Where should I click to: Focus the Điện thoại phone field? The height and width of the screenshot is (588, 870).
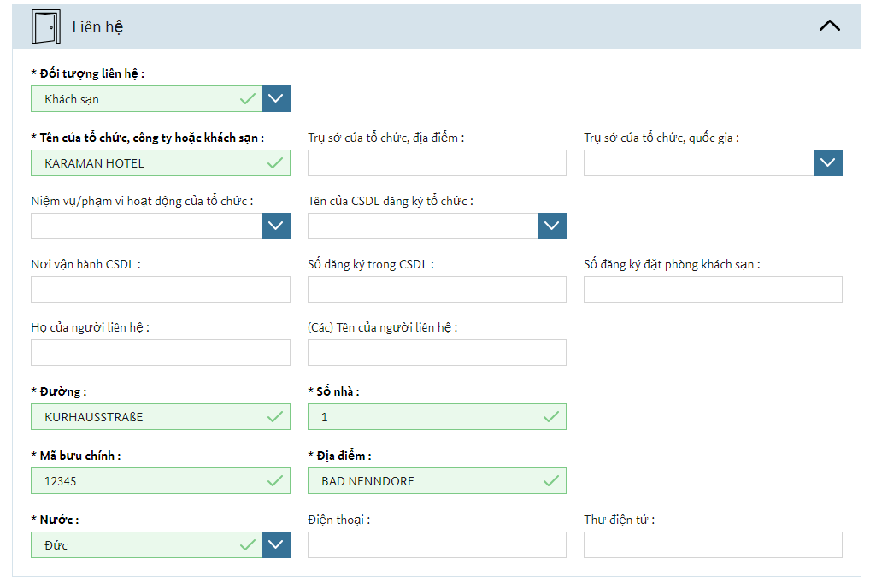pos(437,545)
